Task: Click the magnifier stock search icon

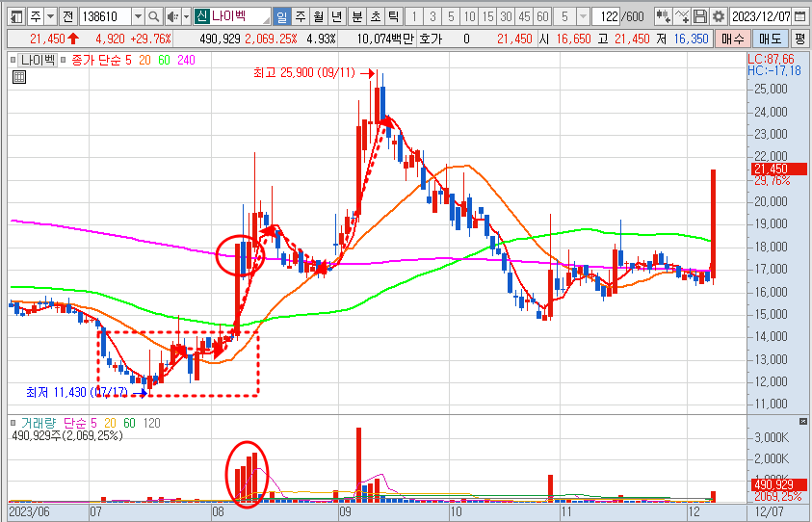Action: 153,17
